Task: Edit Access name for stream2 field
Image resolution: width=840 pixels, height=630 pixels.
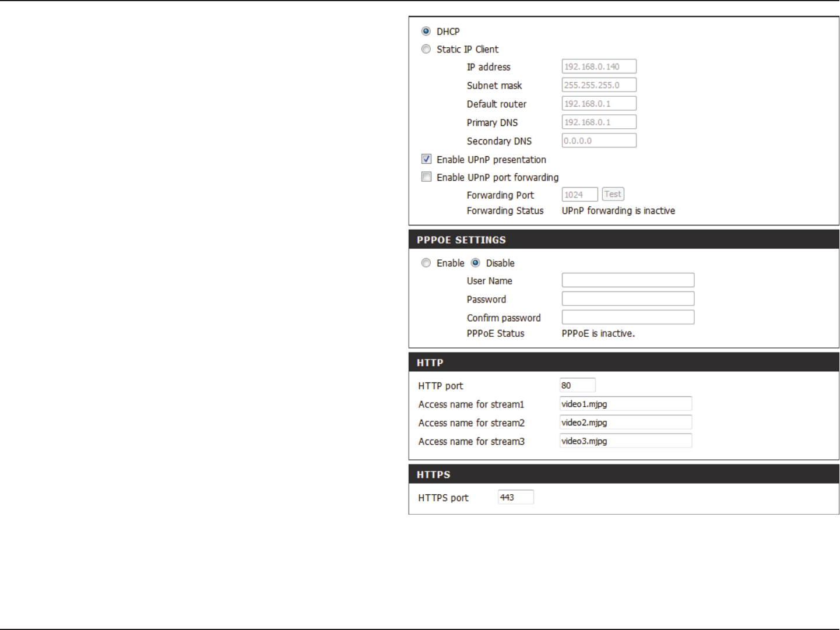Action: 626,423
